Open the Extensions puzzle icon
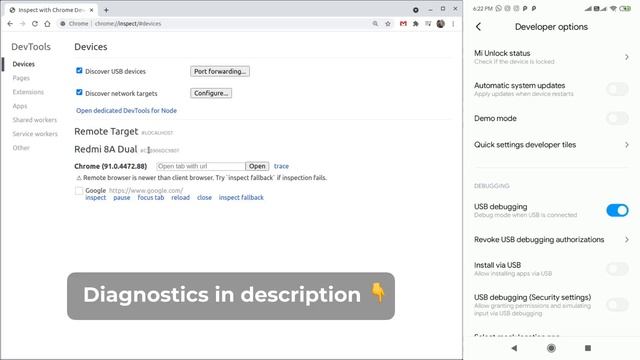This screenshot has height=360, width=640. click(416, 24)
